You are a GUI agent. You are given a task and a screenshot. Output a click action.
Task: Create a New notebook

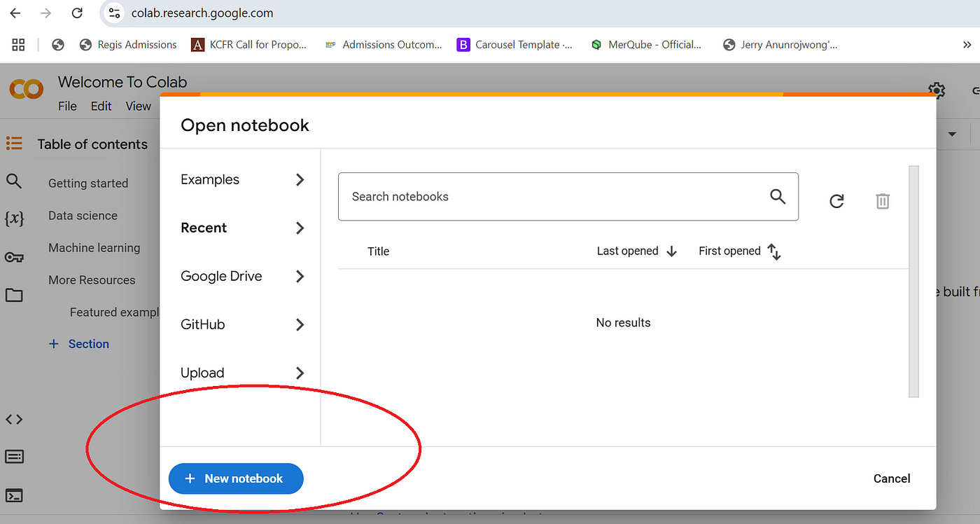click(236, 478)
